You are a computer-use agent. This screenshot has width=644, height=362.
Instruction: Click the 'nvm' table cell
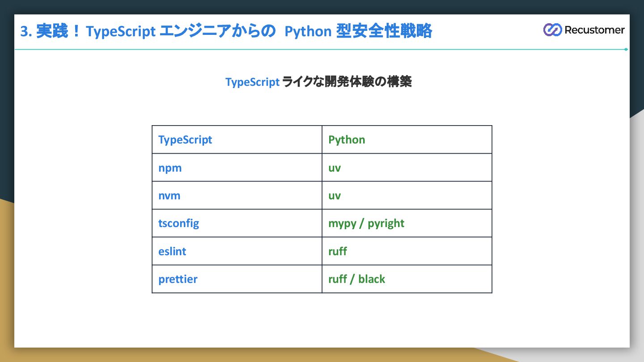(237, 195)
